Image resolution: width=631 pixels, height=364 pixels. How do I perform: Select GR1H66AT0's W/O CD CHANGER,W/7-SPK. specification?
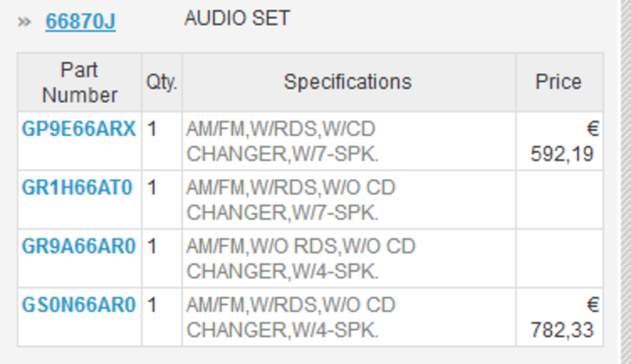348,200
